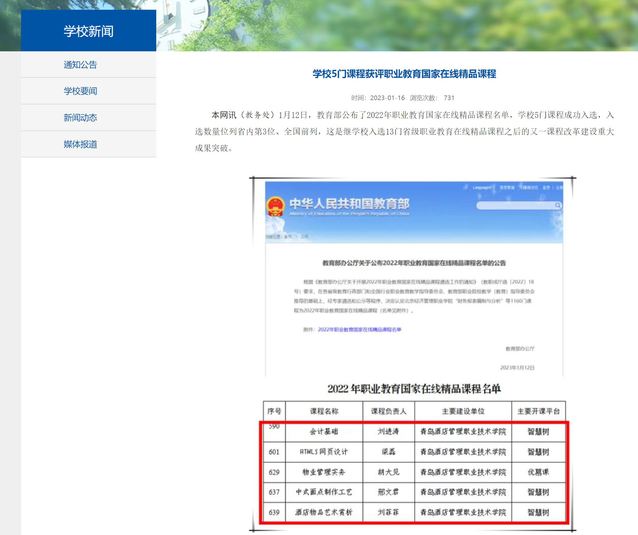Click the article title about 5门课程
The width and height of the screenshot is (638, 535).
(404, 74)
